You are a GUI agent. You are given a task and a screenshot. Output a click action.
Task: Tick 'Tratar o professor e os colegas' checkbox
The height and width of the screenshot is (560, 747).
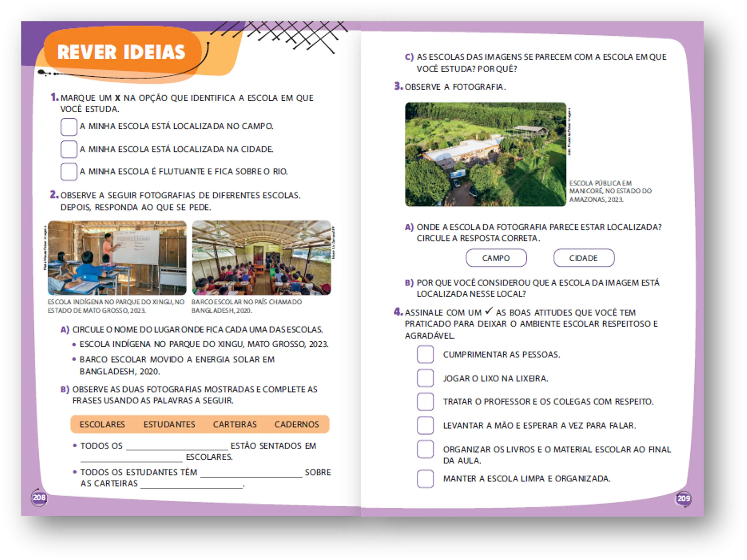click(425, 402)
